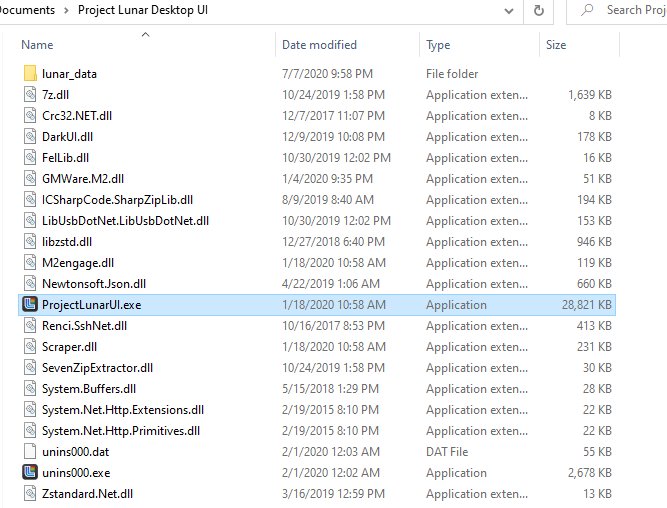Sort files by Date modified column

(x=319, y=45)
